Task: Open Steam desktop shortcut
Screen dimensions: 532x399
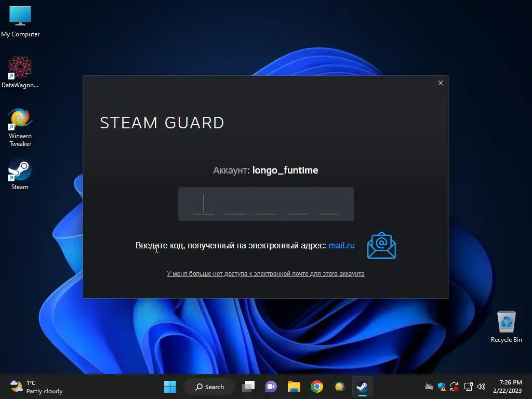Action: pos(20,175)
